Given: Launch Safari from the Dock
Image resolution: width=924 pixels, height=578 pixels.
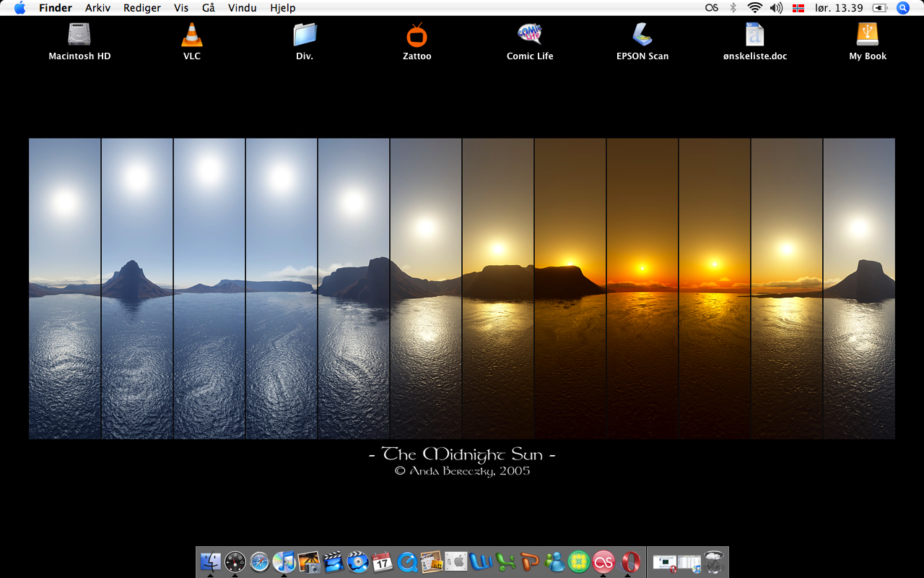Looking at the screenshot, I should 260,561.
